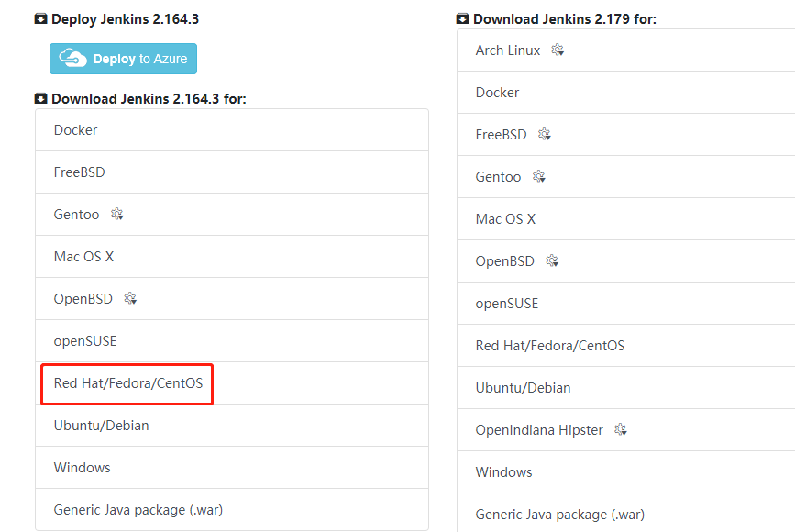Select Gentoo under Jenkins 2.179

(625, 176)
